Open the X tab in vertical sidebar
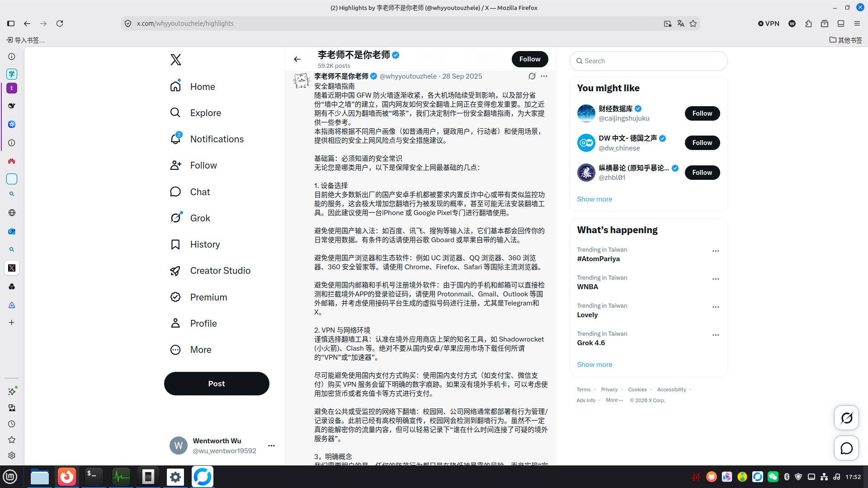This screenshot has height=488, width=868. [12, 268]
